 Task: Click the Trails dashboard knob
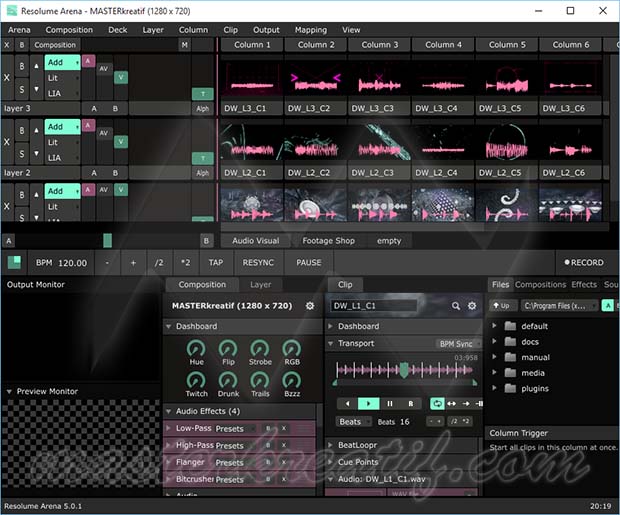260,381
